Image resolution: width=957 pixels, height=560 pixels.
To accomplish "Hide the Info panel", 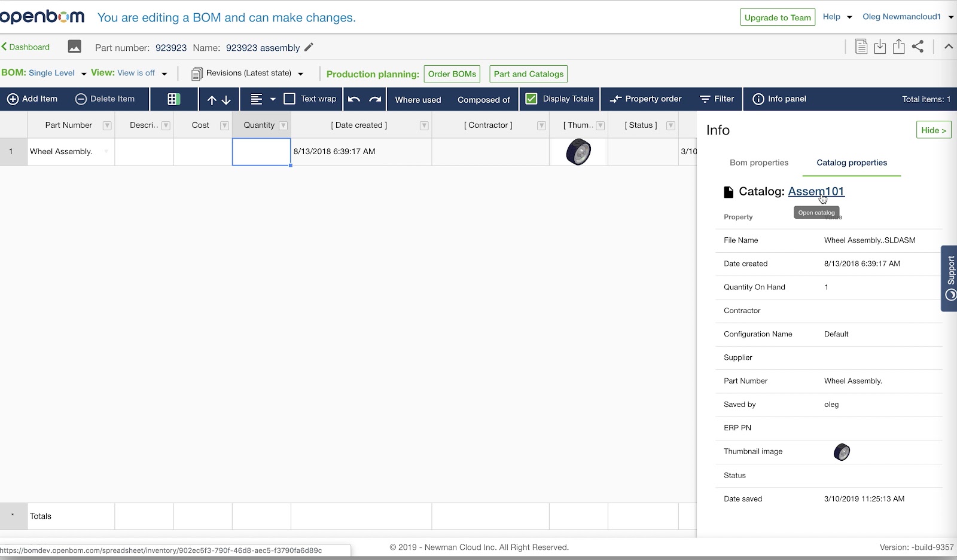I will pyautogui.click(x=934, y=130).
